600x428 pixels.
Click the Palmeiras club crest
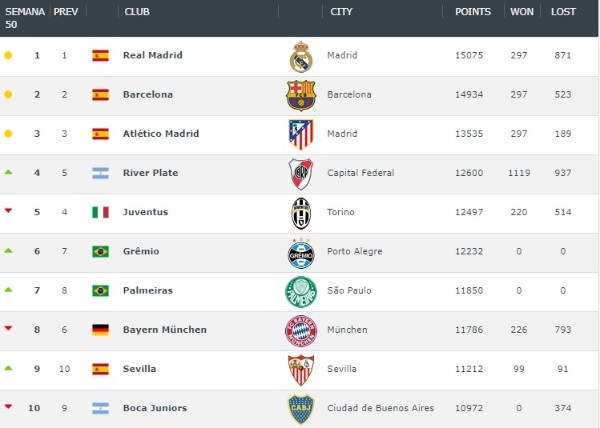pos(301,291)
